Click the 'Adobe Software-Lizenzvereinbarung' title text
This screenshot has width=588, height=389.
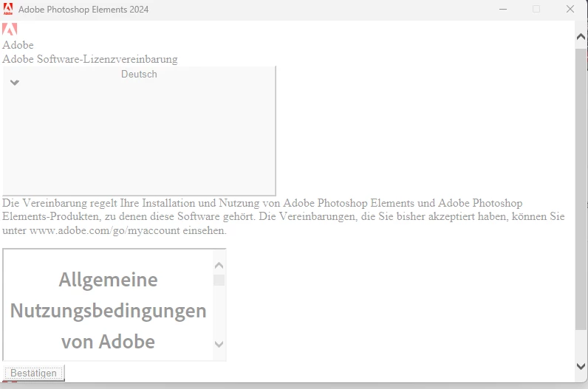[90, 59]
